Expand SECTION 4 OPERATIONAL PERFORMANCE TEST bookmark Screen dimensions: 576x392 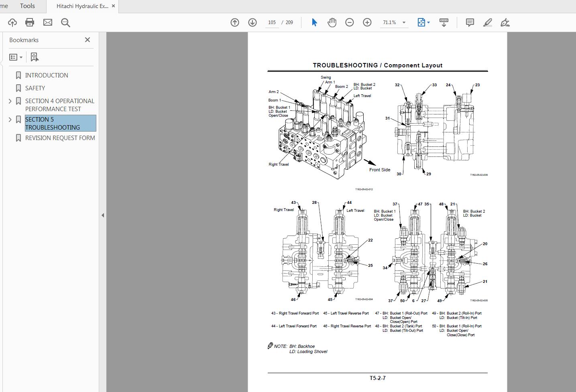point(10,101)
